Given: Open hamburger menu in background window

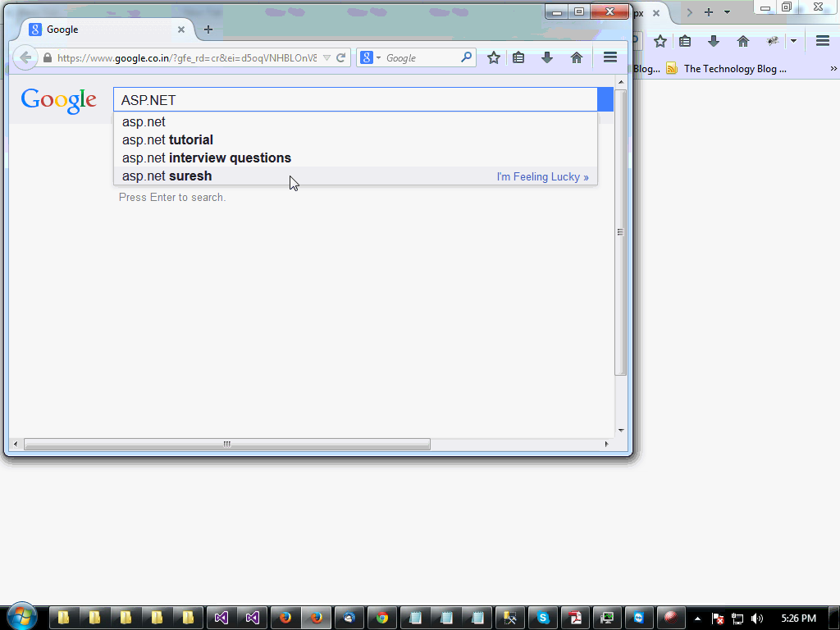Looking at the screenshot, I should (823, 41).
